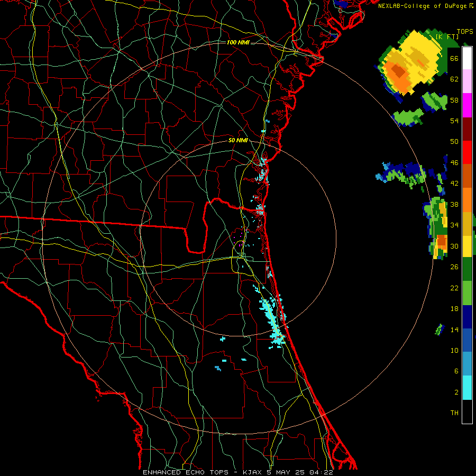Image resolution: width=476 pixels, height=476 pixels.
Task: Click the white color swatch in the tops legend
Action: (467, 58)
